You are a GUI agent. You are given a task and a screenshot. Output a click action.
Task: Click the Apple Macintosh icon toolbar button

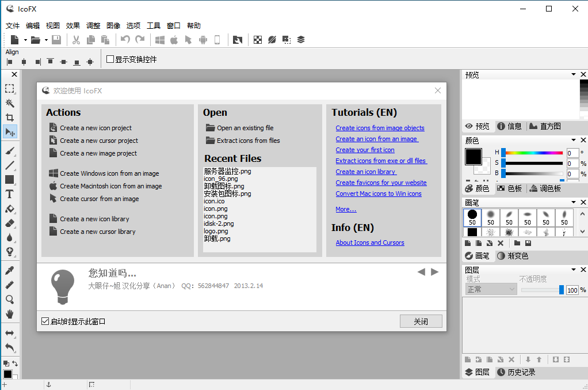pyautogui.click(x=174, y=40)
